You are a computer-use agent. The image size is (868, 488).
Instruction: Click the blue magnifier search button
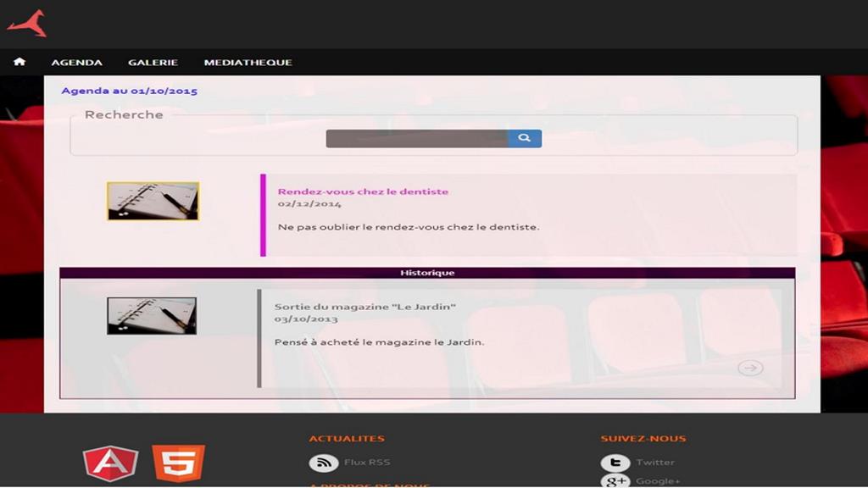tap(525, 138)
